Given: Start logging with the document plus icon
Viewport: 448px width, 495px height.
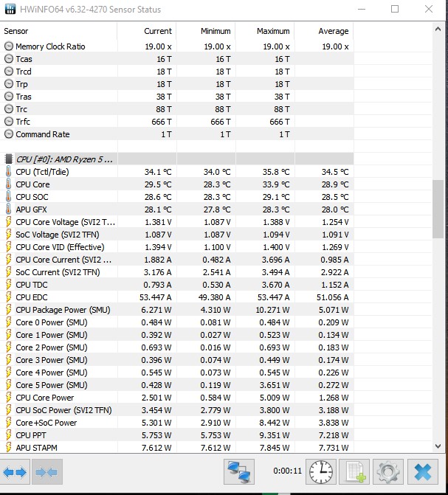Looking at the screenshot, I should click(355, 472).
